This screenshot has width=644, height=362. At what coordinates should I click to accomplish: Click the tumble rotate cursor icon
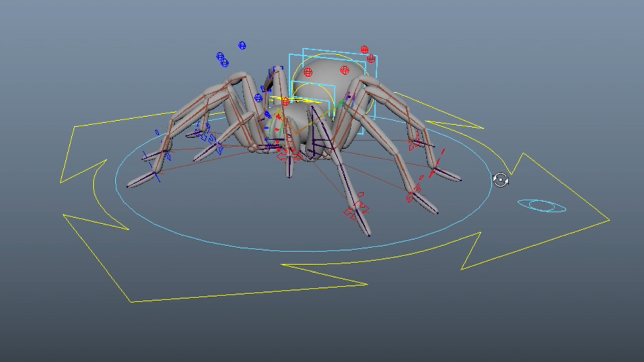tap(500, 180)
